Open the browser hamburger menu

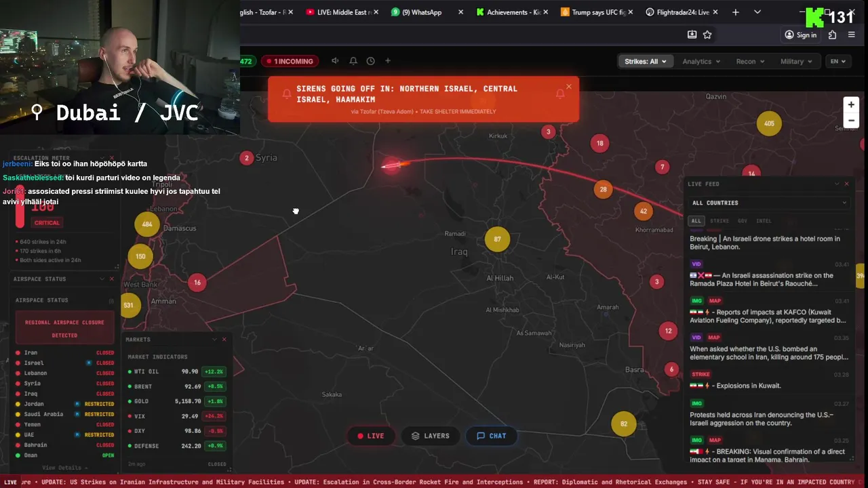852,35
